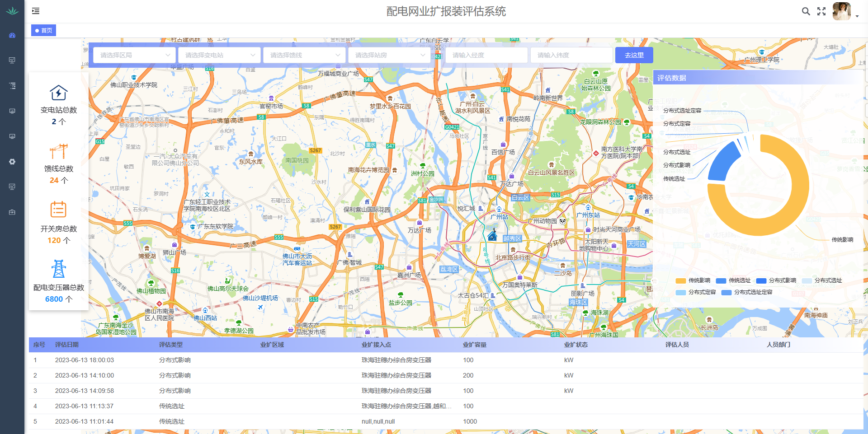Toggle the 分布式选址 legend item
The height and width of the screenshot is (434, 868).
(822, 280)
